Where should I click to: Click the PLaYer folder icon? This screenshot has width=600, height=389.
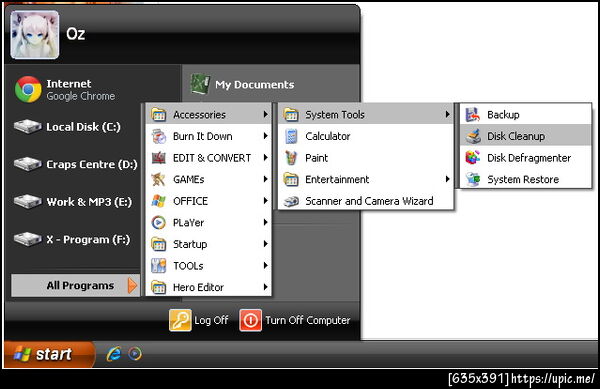pyautogui.click(x=158, y=223)
